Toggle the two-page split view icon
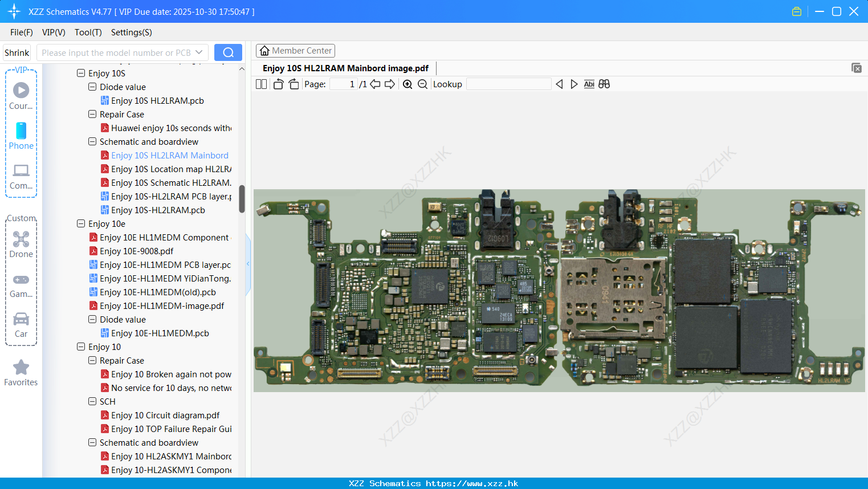Screen dimensions: 868x489 261,84
